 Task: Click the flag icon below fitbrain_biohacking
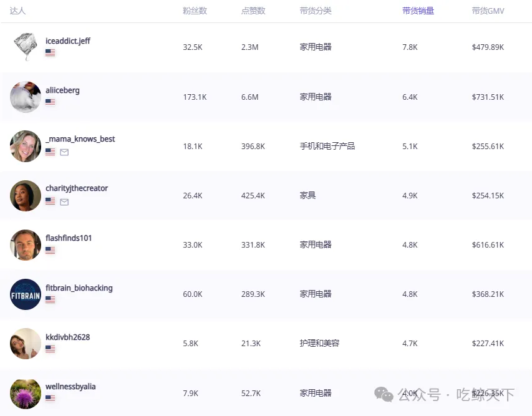(51, 299)
